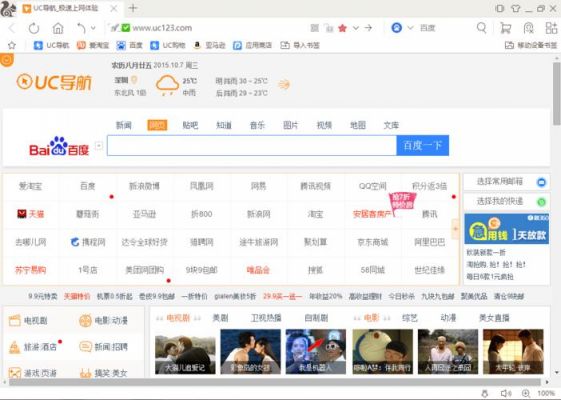Click the UC导航 logo

click(54, 82)
